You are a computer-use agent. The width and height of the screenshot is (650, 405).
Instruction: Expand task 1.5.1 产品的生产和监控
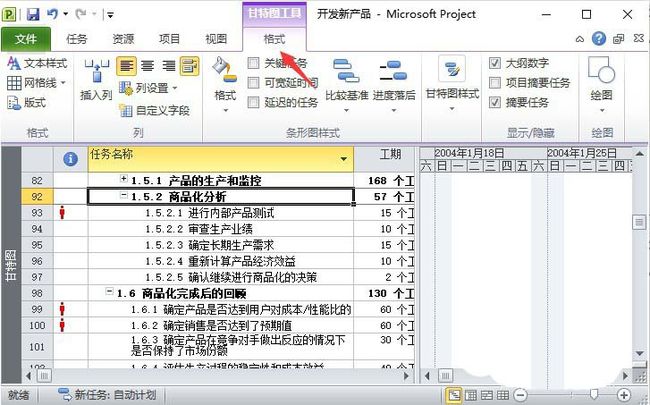[x=124, y=179]
